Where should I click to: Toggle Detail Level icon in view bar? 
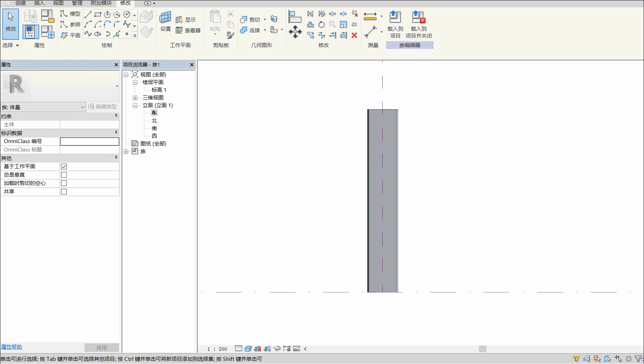(x=239, y=349)
